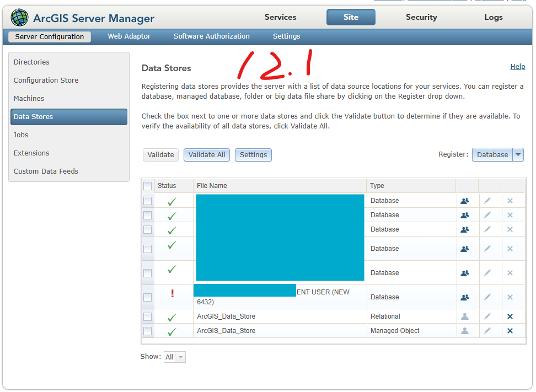Select Data Stores in the left sidebar
The height and width of the screenshot is (392, 536).
[69, 117]
